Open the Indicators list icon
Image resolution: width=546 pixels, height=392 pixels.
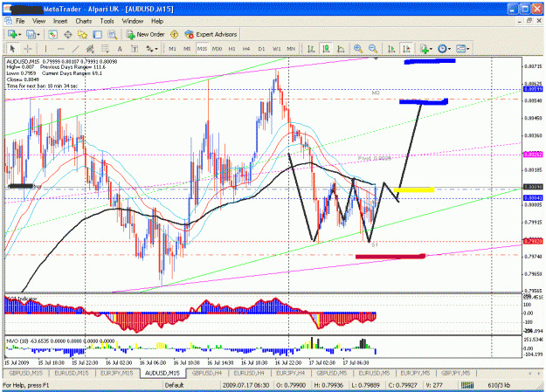pos(424,49)
